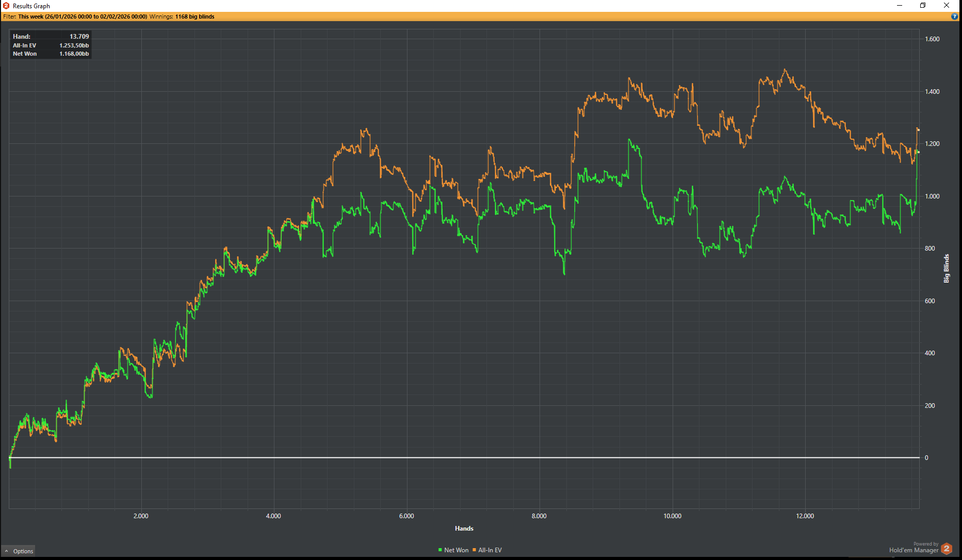This screenshot has width=962, height=560.
Task: Click the '10.000' hands axis label
Action: (x=672, y=516)
